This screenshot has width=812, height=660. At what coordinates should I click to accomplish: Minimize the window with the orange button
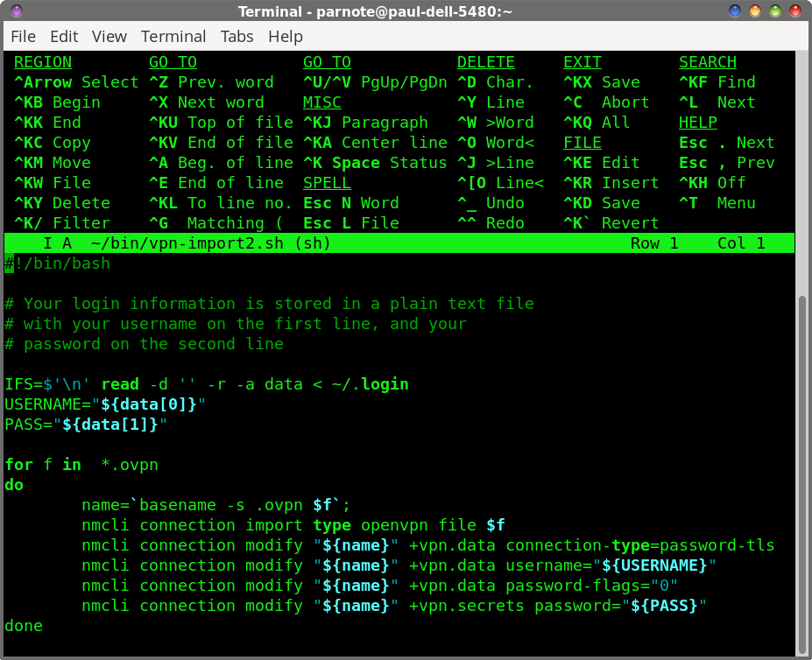[757, 11]
